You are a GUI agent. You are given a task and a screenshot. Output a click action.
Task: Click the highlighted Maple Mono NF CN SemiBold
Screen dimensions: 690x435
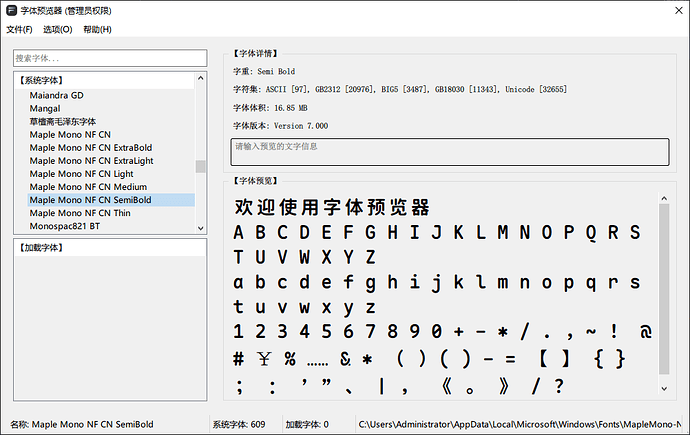[x=90, y=199]
